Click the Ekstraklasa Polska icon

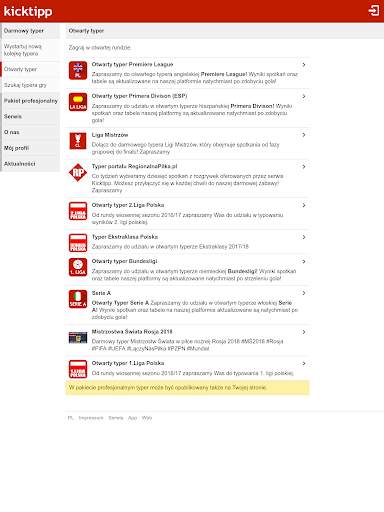click(x=78, y=243)
